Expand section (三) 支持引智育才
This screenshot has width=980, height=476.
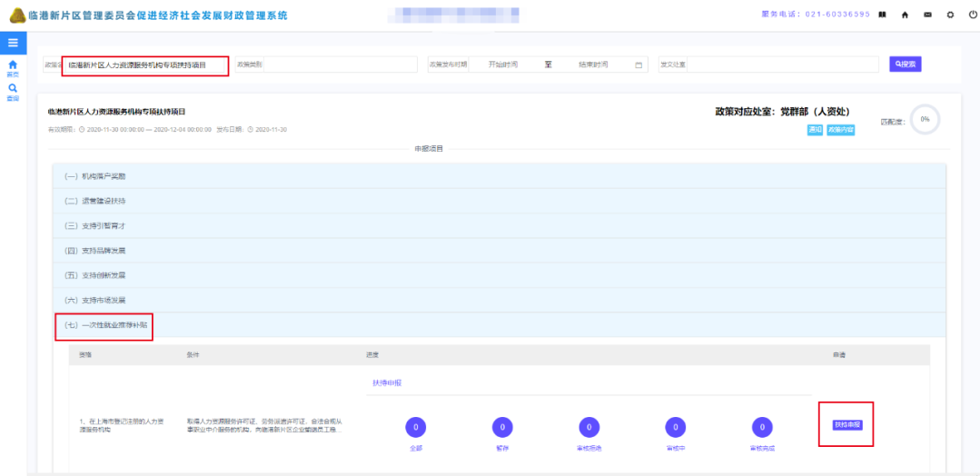pyautogui.click(x=499, y=226)
